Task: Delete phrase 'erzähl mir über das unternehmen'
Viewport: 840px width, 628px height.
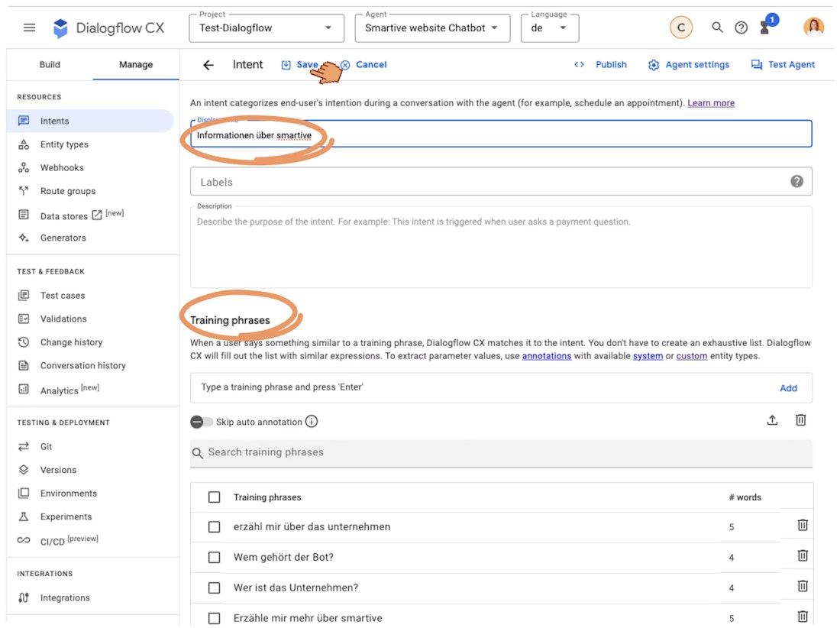Action: 802,525
